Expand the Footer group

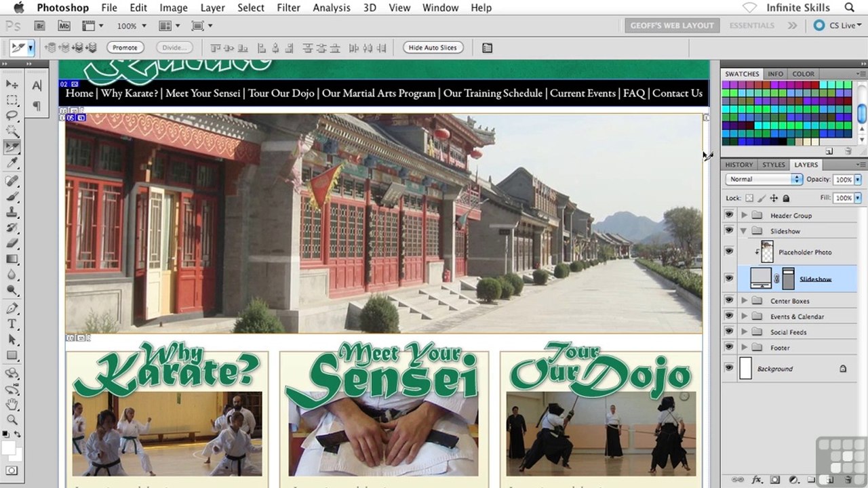pos(744,348)
